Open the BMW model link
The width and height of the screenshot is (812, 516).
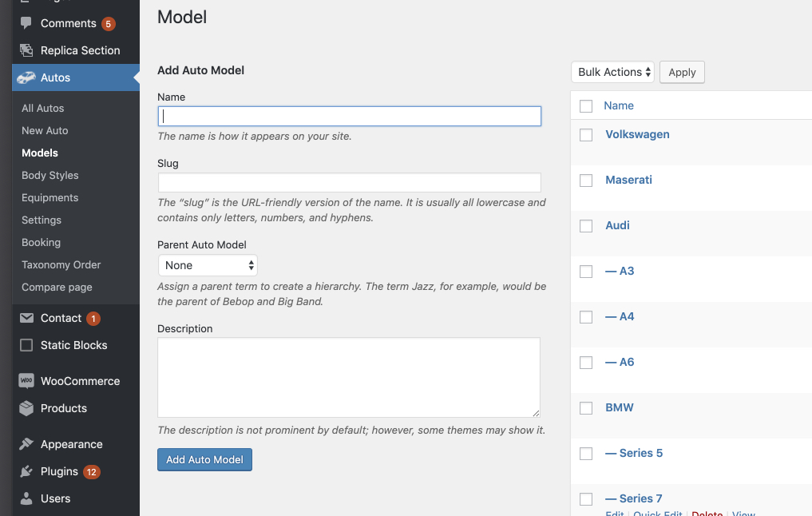point(620,407)
